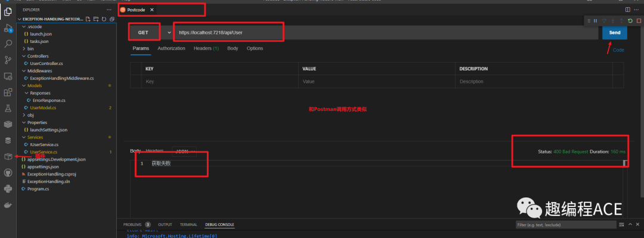Click the Value parameter input cell
This screenshot has width=644, height=238.
pos(377,82)
